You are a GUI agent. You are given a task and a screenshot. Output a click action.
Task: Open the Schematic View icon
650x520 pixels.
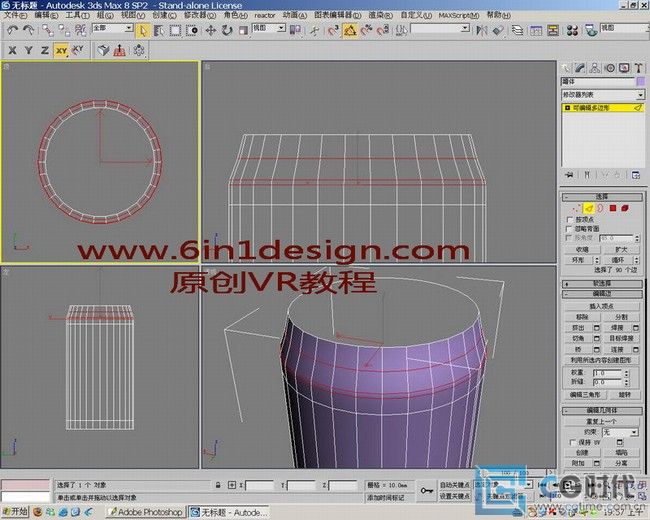[x=553, y=30]
